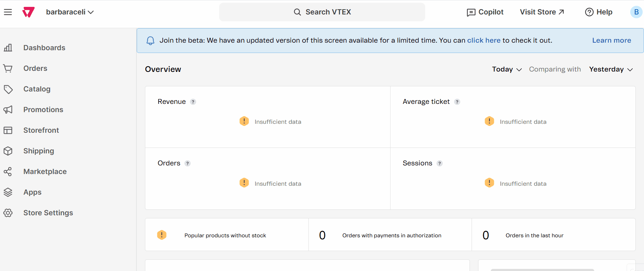Viewport: 644px width, 271px height.
Task: Click the 'click here' beta link
Action: coord(484,41)
